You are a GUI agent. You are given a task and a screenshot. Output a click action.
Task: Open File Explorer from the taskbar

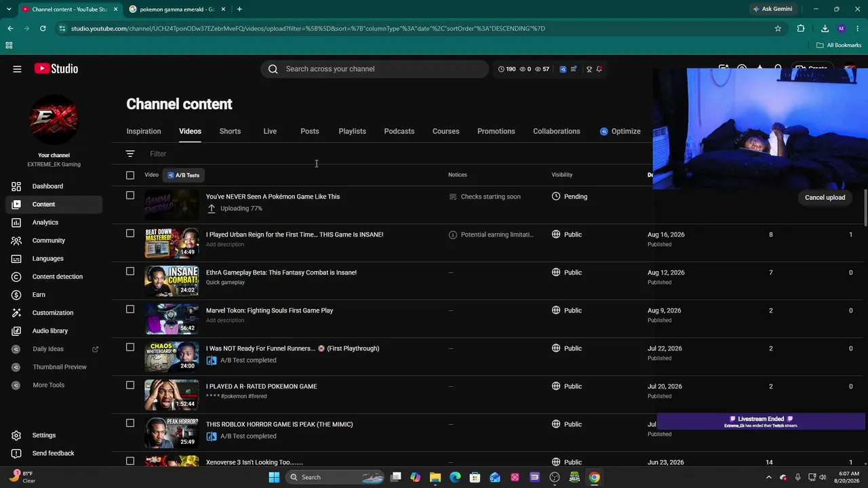pos(435,477)
